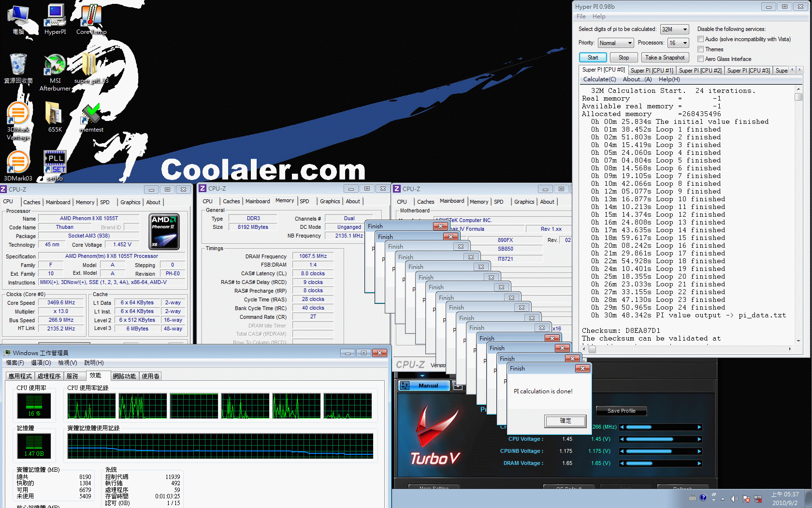Open the pi digits 32M dropdown
812x508 pixels.
click(674, 30)
